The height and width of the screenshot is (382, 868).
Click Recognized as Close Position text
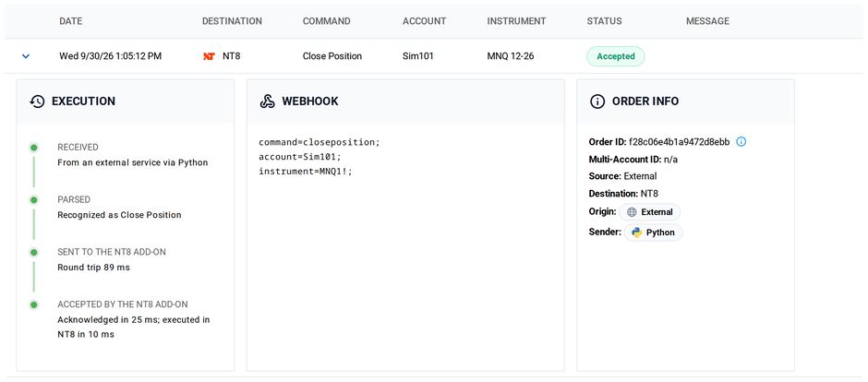click(119, 215)
